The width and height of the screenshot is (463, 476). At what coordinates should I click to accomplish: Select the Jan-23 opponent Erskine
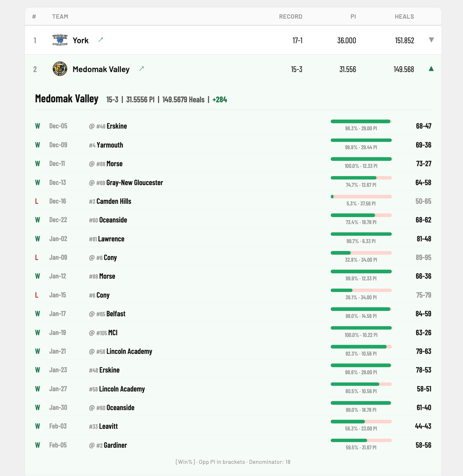109,370
